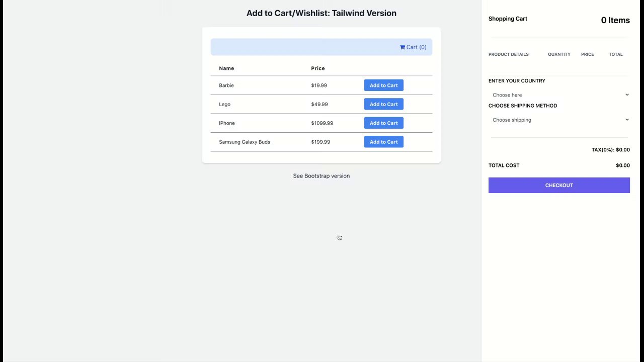The height and width of the screenshot is (362, 644).
Task: Click the $1099.99 iPhone price
Action: [322, 123]
